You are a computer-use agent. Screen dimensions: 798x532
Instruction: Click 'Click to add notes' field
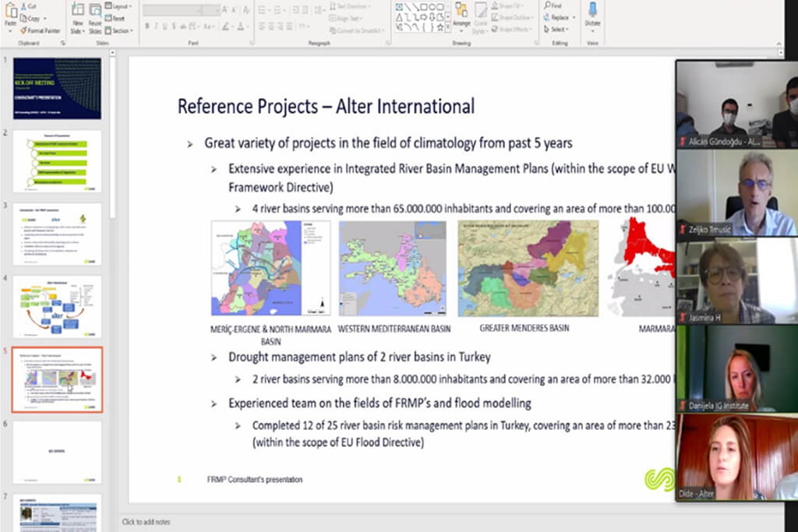click(147, 521)
